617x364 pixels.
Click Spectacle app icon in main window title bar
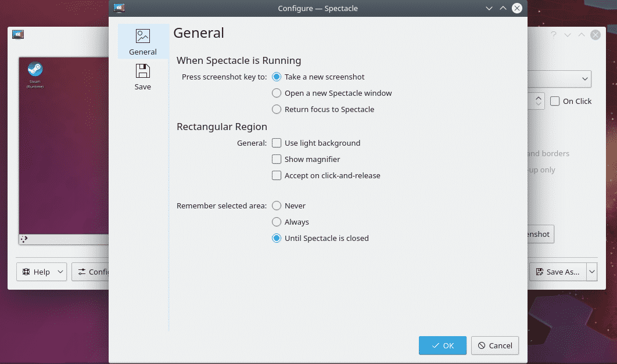coord(18,35)
